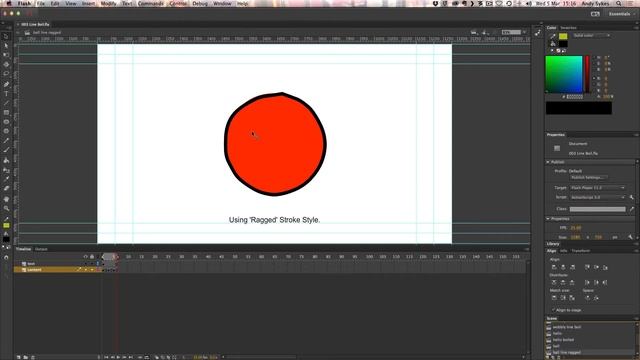
Task: Toggle outline square of 'content' layer
Action: pyautogui.click(x=98, y=269)
